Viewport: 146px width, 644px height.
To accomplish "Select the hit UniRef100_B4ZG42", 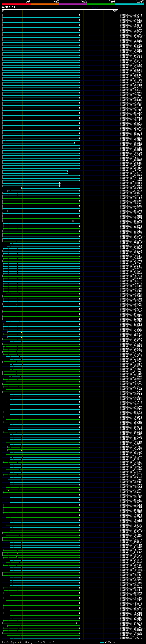I will (131, 623).
